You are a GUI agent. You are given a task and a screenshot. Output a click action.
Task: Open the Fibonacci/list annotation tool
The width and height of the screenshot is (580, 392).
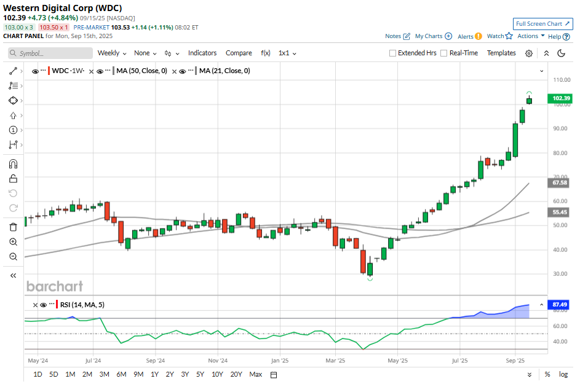14,86
